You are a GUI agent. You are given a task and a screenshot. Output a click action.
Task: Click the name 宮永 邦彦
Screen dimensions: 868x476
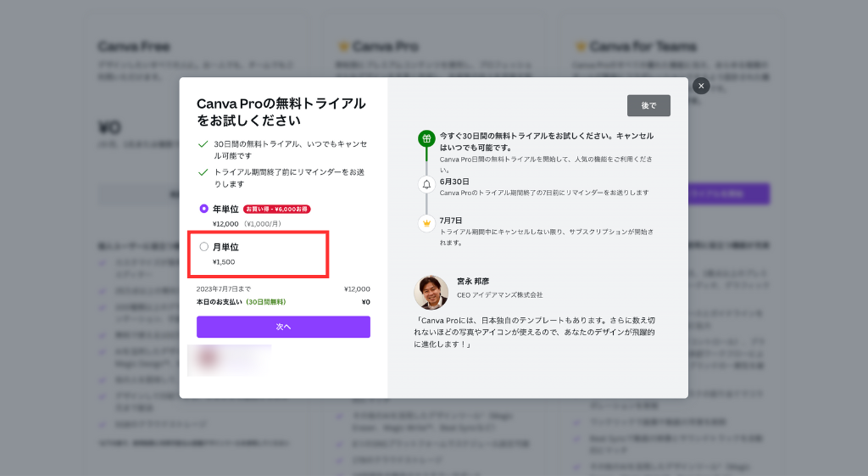click(473, 282)
